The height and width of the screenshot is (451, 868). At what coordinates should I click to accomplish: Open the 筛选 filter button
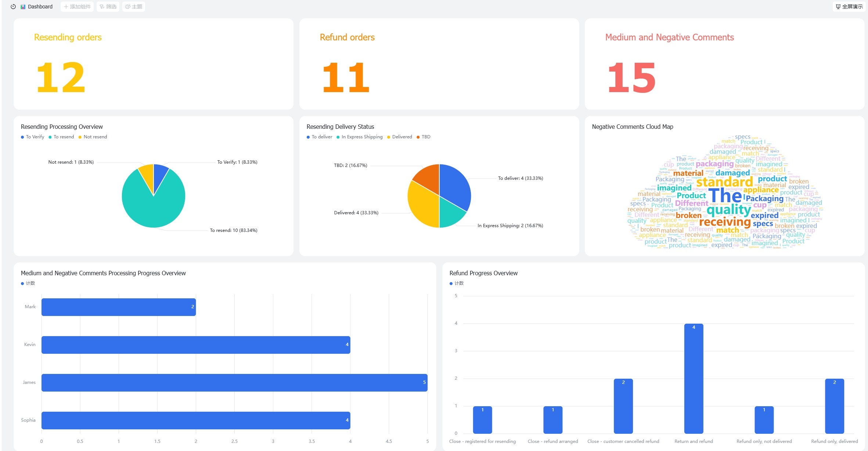coord(108,7)
